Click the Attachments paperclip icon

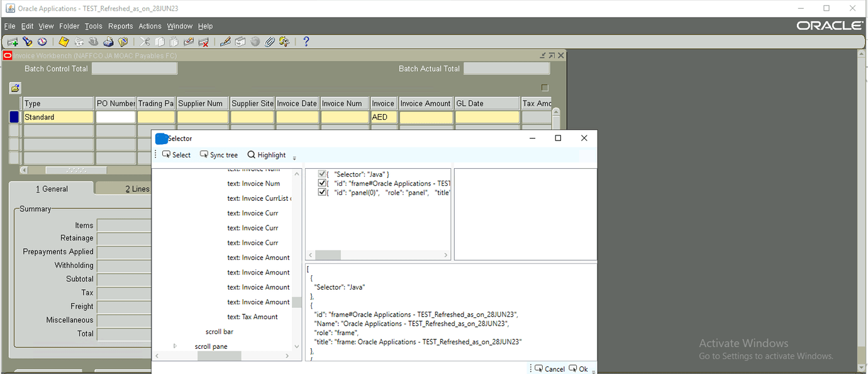(270, 42)
